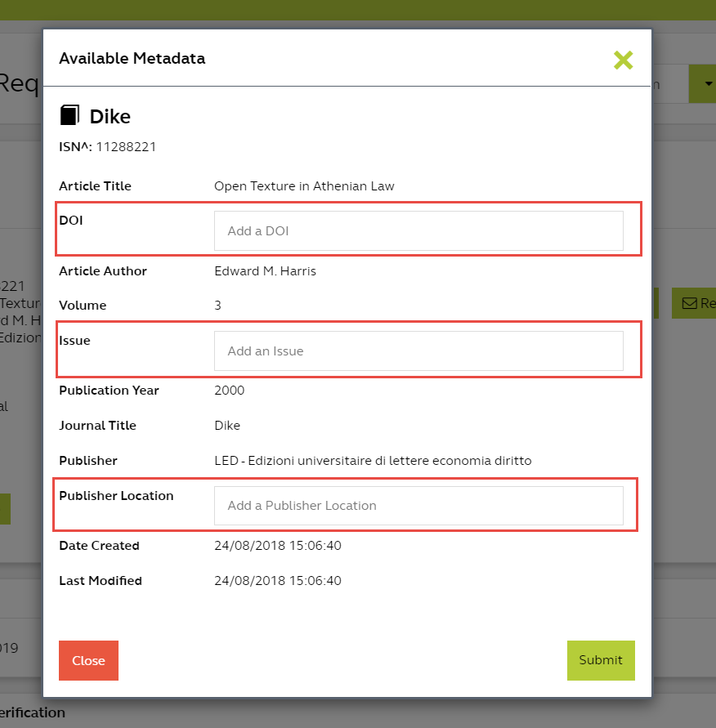Viewport: 716px width, 728px height.
Task: Close the dialog using the green X icon
Action: 623,60
